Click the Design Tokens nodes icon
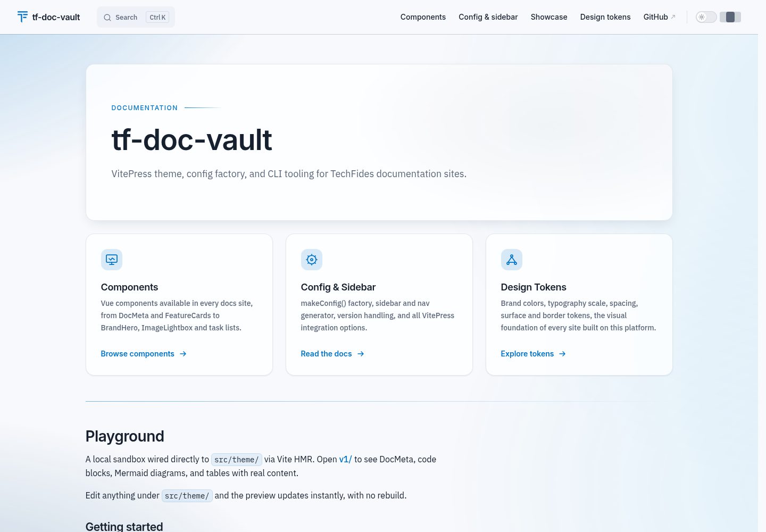Image resolution: width=766 pixels, height=532 pixels. [x=512, y=260]
